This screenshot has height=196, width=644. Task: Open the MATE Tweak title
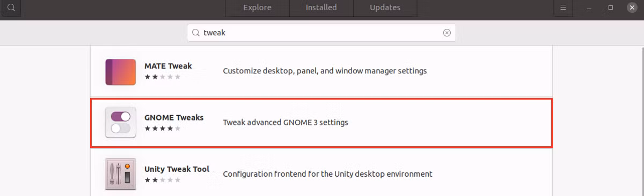(x=168, y=66)
